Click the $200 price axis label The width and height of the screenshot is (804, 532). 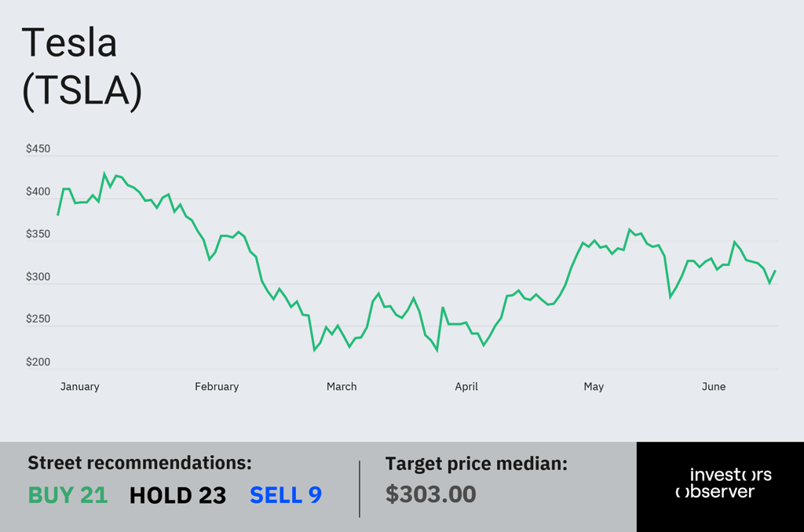[x=38, y=362]
